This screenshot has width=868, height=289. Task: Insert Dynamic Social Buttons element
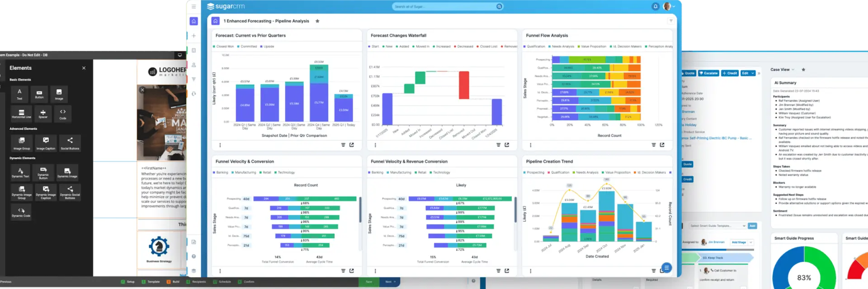click(70, 192)
